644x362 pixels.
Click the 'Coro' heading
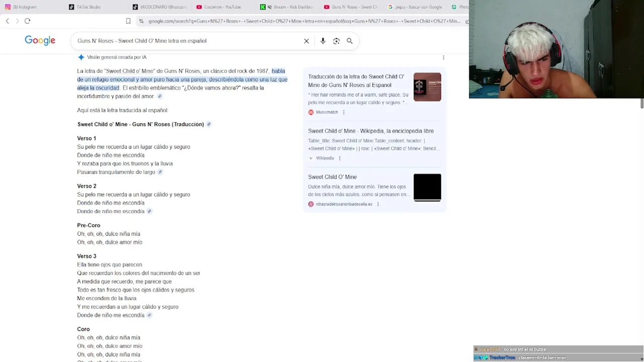click(84, 329)
